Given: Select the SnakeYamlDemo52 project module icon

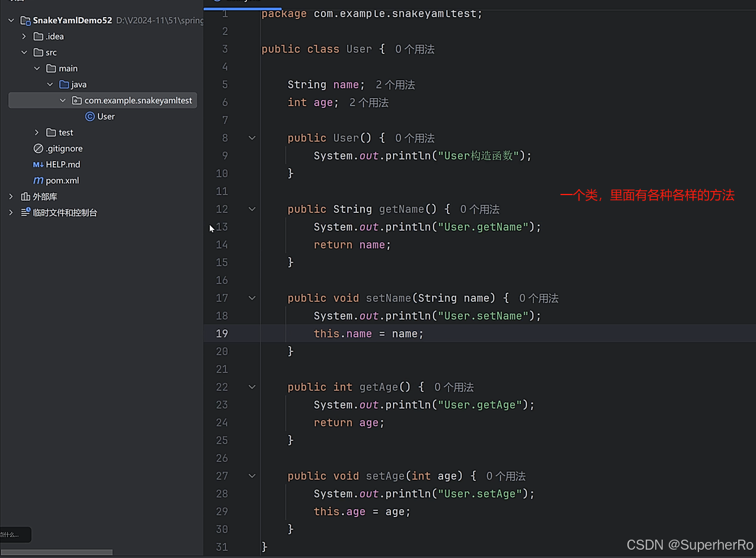Looking at the screenshot, I should tap(25, 20).
